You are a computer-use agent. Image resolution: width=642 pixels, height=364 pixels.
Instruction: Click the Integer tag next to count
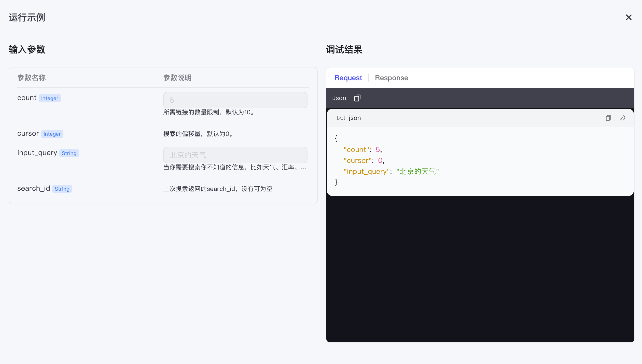pyautogui.click(x=50, y=98)
